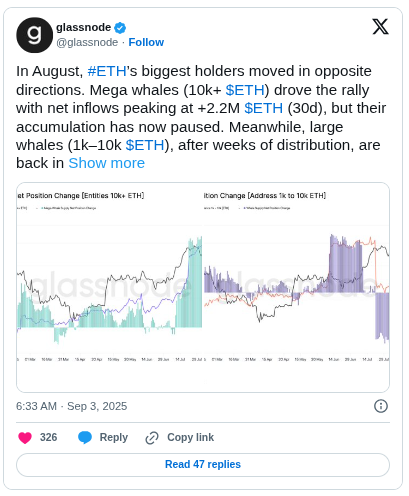Click the Copy link text

(190, 437)
